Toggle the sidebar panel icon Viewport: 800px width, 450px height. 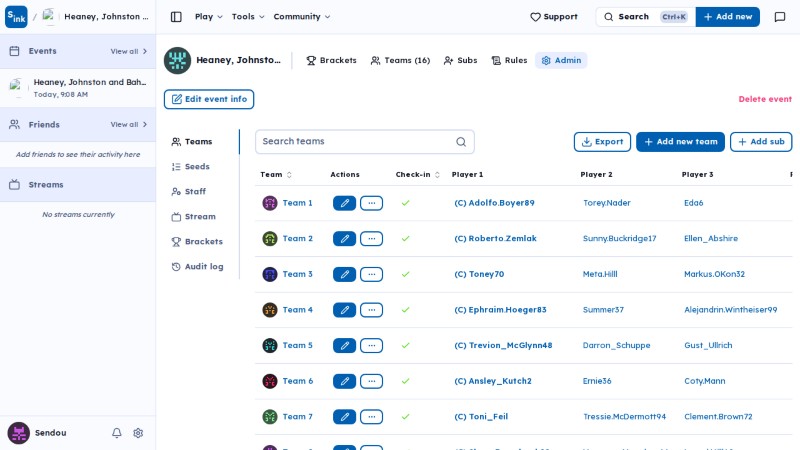coord(176,17)
